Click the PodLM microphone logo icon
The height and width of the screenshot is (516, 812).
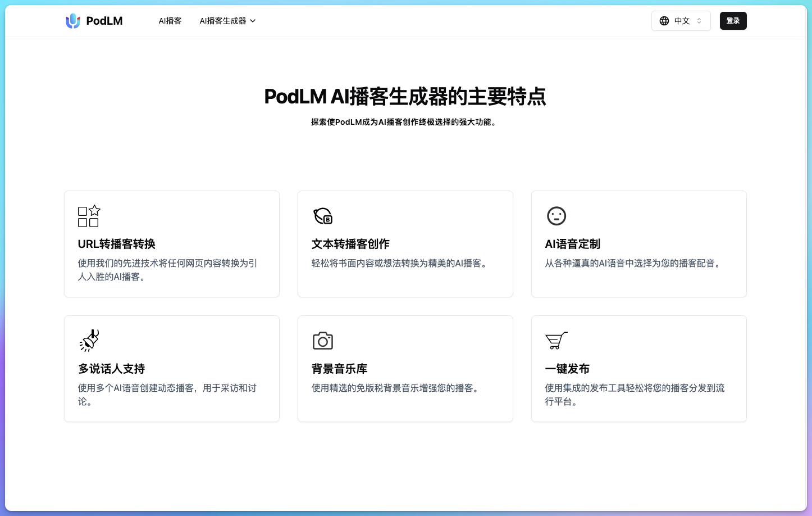pyautogui.click(x=73, y=21)
